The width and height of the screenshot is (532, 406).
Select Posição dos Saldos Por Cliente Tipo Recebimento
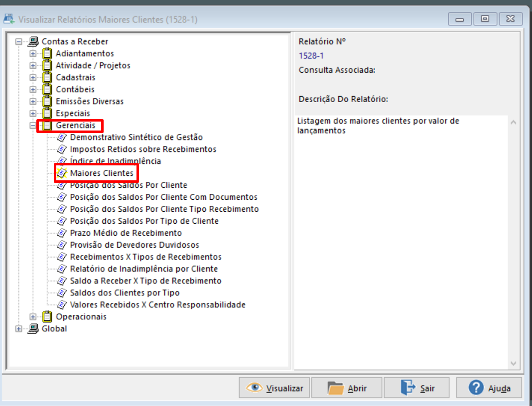164,209
